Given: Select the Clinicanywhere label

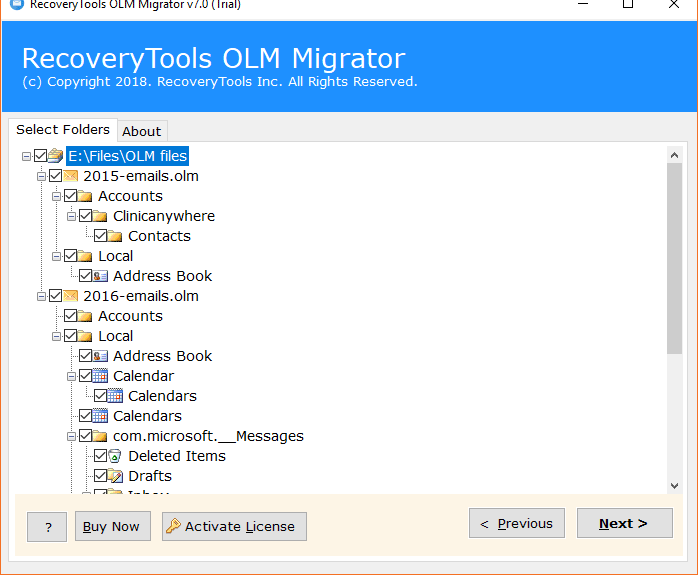Looking at the screenshot, I should pos(164,216).
